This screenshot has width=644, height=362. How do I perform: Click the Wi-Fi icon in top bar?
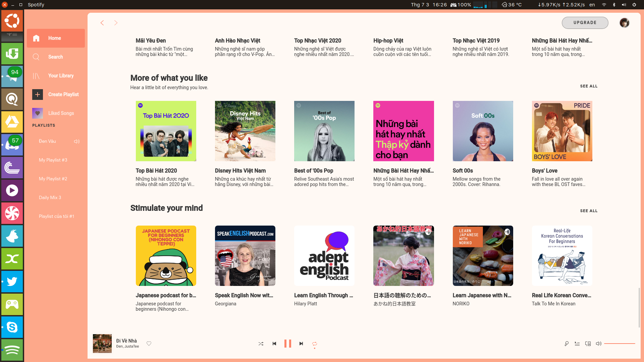coord(604,5)
